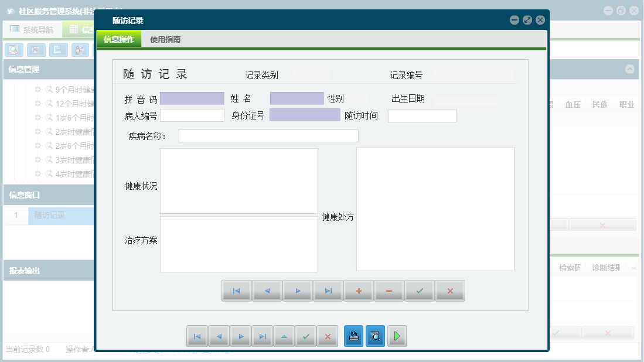
Task: Click the print icon in bottom toolbar
Action: (353, 336)
